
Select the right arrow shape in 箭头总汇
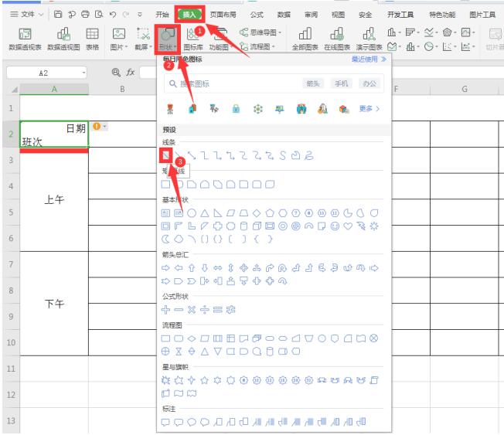coord(165,268)
